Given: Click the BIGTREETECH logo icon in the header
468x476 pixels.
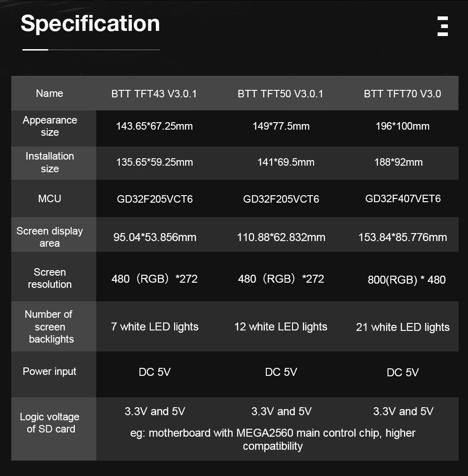Looking at the screenshot, I should click(442, 26).
